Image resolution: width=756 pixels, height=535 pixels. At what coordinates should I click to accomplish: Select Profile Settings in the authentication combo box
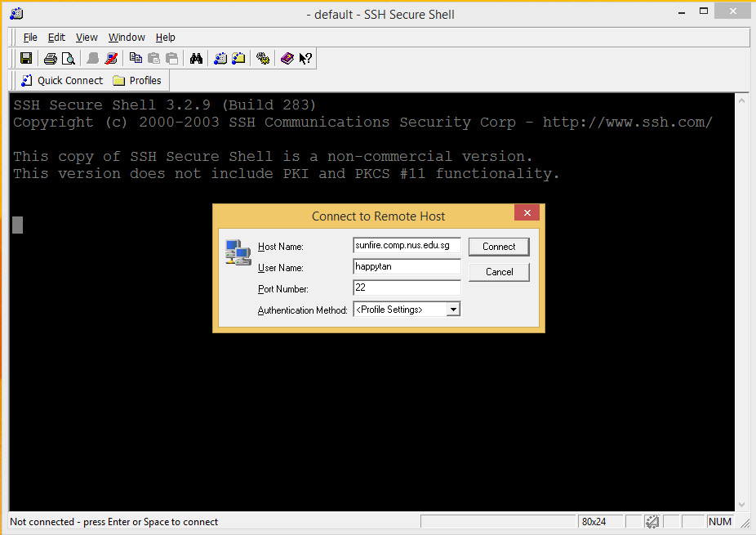pos(400,309)
